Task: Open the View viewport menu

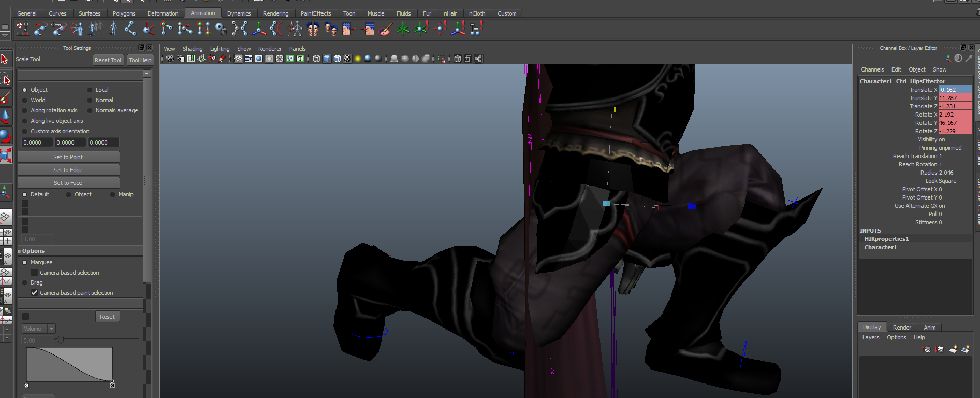Action: point(169,49)
